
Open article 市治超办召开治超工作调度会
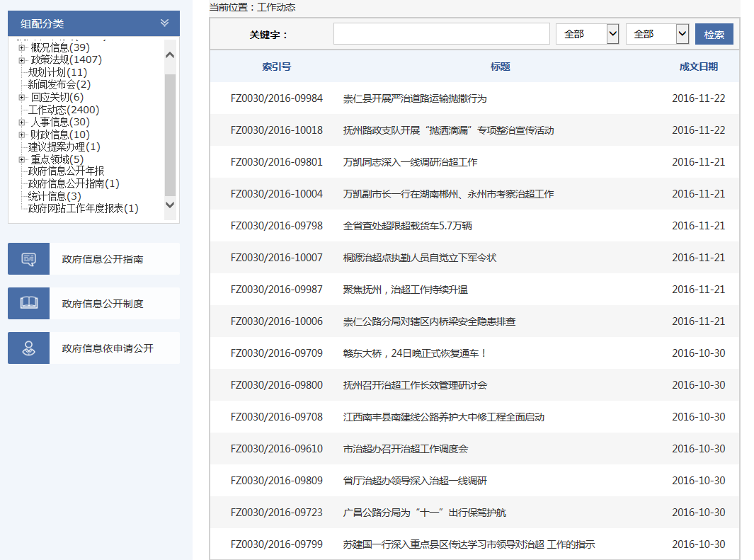[x=406, y=449]
